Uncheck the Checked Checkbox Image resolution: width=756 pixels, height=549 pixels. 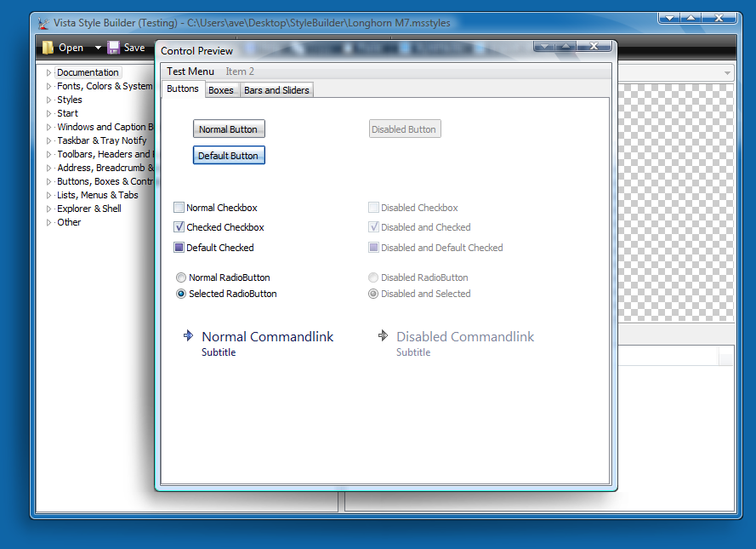pos(179,227)
